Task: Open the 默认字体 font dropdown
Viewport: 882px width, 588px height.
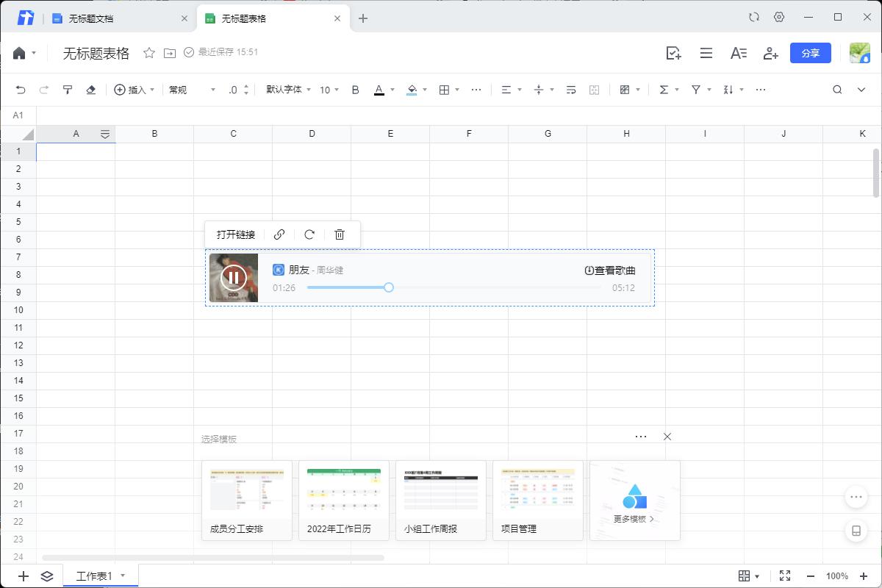Action: pos(285,89)
